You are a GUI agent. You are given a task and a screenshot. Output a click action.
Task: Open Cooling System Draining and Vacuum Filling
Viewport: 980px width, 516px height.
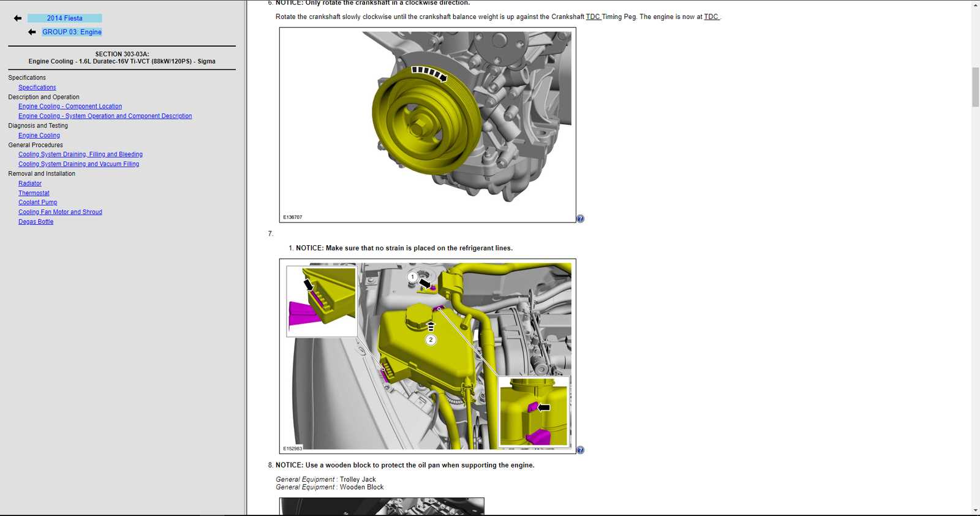click(78, 164)
